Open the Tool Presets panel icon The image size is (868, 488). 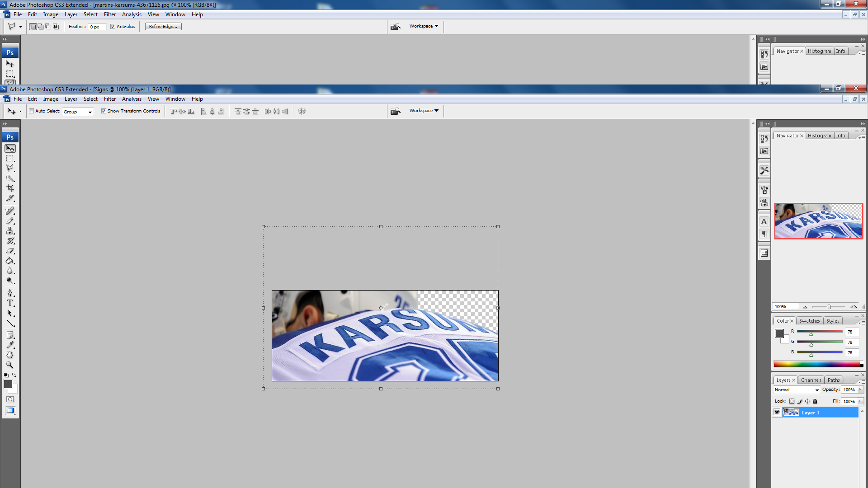coord(764,170)
